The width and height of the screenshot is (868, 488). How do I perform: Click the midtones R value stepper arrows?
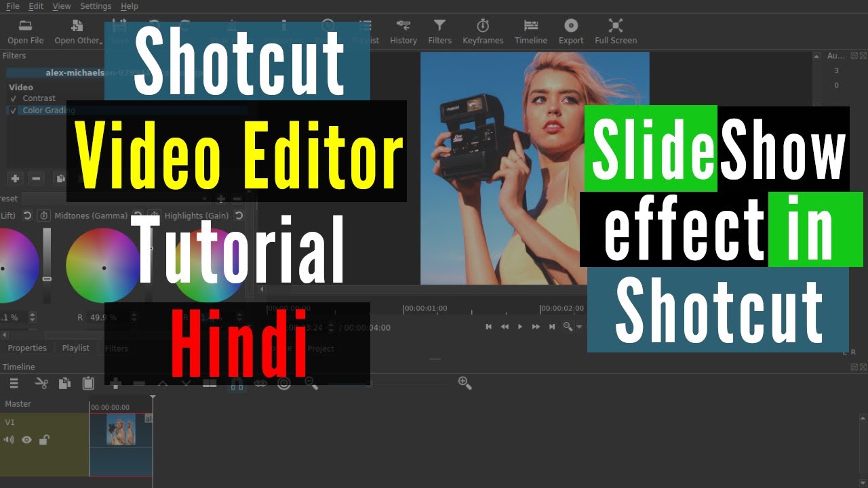point(134,317)
